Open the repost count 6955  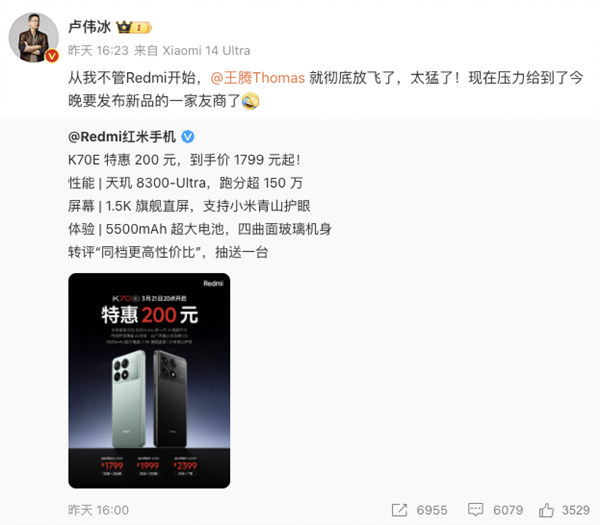[x=432, y=510]
